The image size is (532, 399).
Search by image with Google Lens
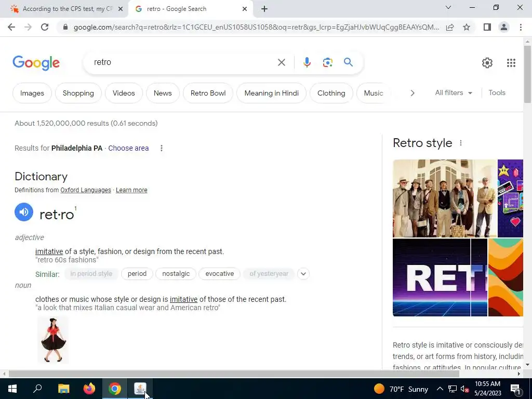(327, 62)
